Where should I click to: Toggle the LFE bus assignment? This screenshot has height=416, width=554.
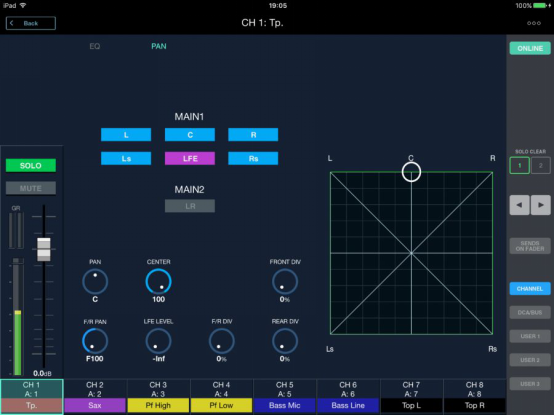pos(190,158)
